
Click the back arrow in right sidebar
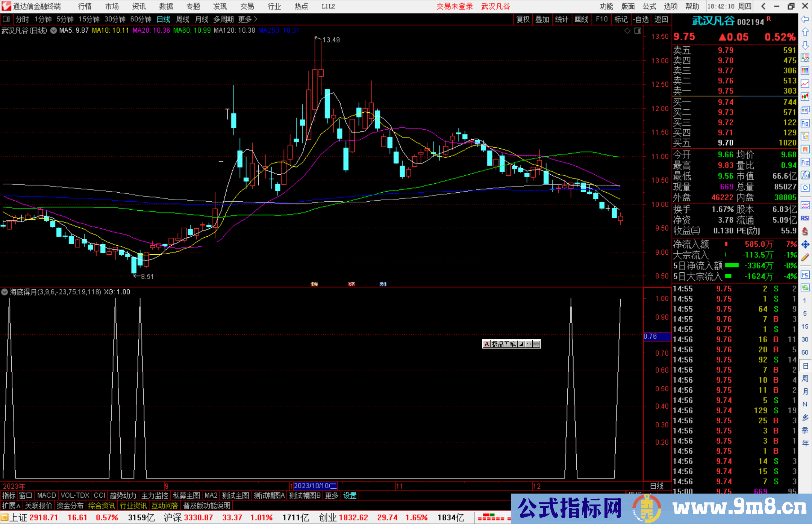click(805, 19)
